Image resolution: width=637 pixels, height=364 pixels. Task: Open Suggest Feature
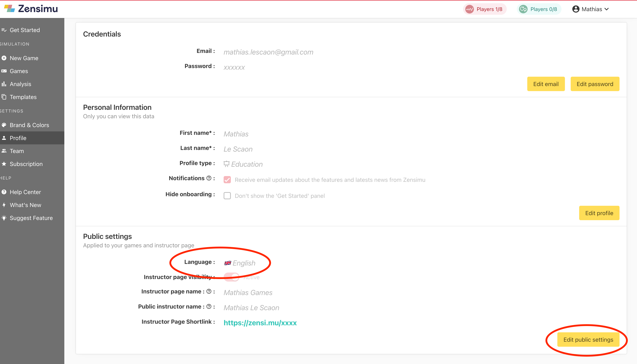[x=32, y=218]
